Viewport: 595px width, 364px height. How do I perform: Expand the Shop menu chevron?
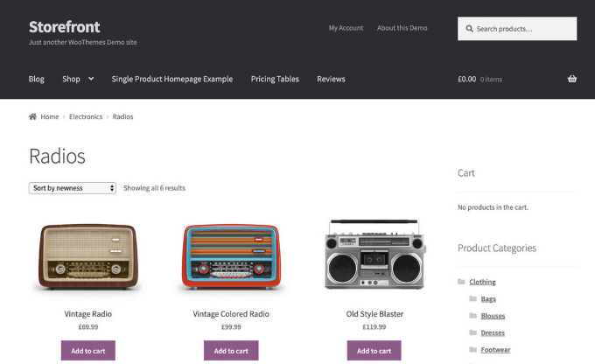(x=90, y=79)
